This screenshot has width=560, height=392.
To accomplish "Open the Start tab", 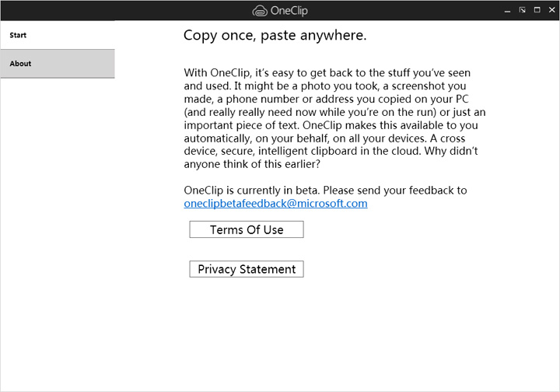I will point(57,35).
